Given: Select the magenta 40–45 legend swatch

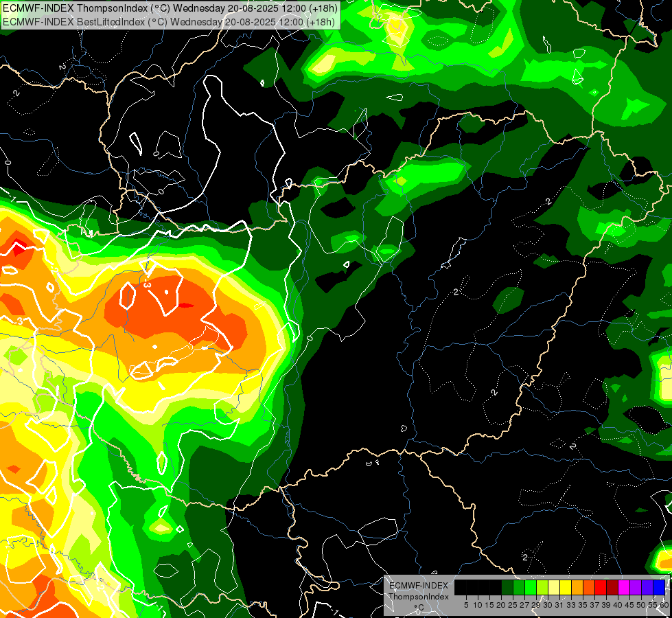Looking at the screenshot, I should click(624, 587).
